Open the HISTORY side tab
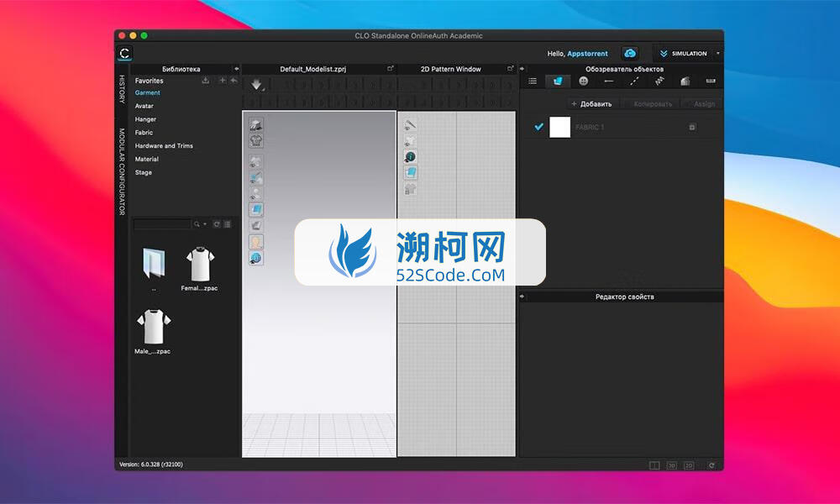The width and height of the screenshot is (840, 504). [x=122, y=89]
